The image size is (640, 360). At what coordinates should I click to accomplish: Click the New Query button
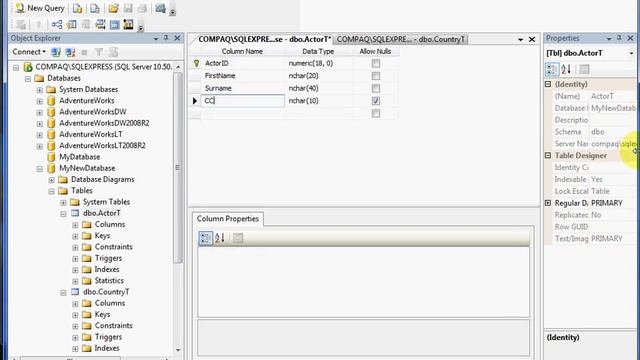[40, 8]
